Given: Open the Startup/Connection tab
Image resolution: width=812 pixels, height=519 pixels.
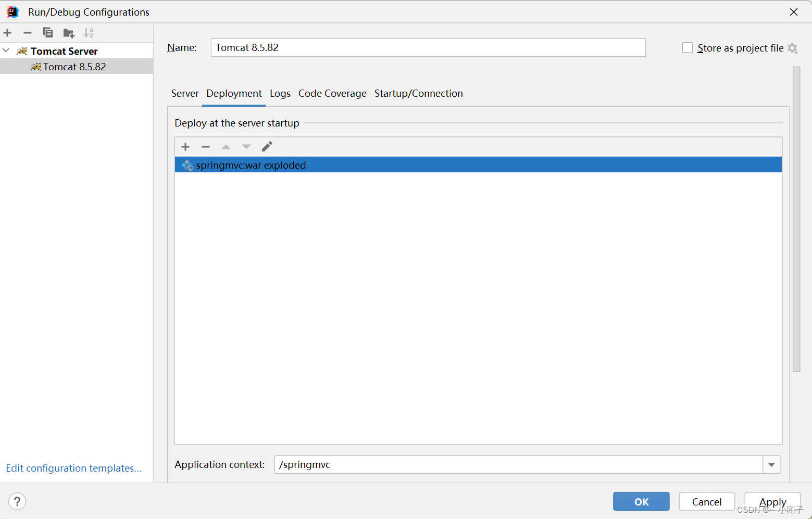Looking at the screenshot, I should tap(419, 94).
